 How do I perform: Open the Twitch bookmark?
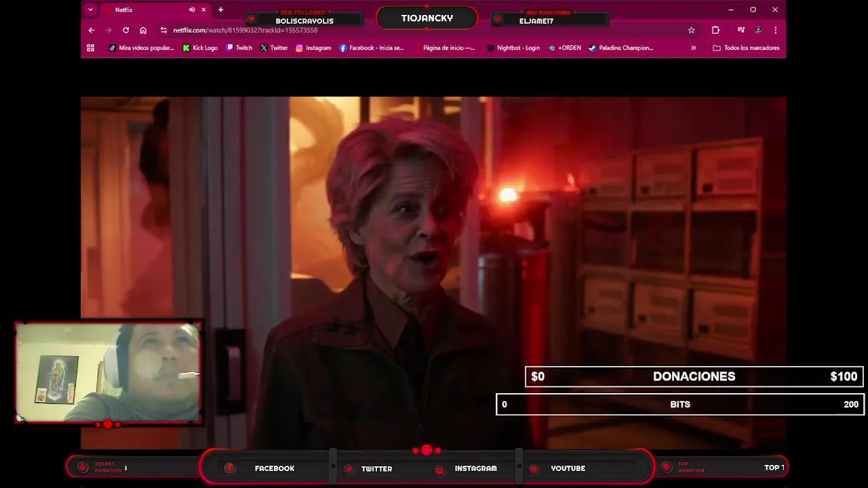(239, 48)
